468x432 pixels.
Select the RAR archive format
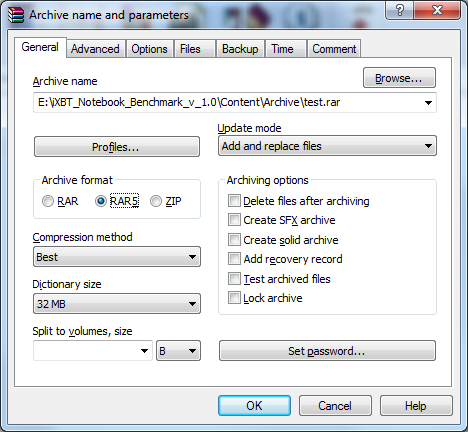(x=48, y=201)
